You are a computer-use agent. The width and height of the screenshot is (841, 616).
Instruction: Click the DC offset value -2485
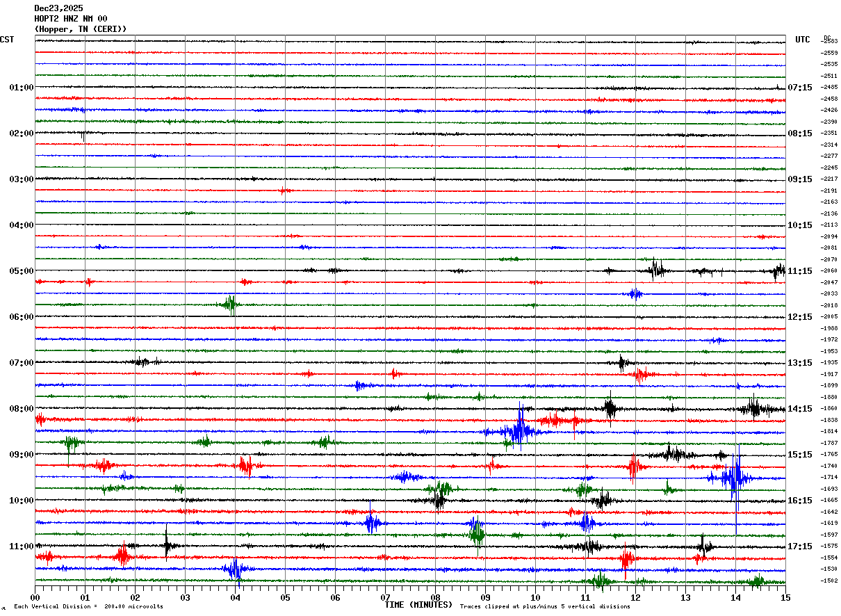pyautogui.click(x=830, y=87)
